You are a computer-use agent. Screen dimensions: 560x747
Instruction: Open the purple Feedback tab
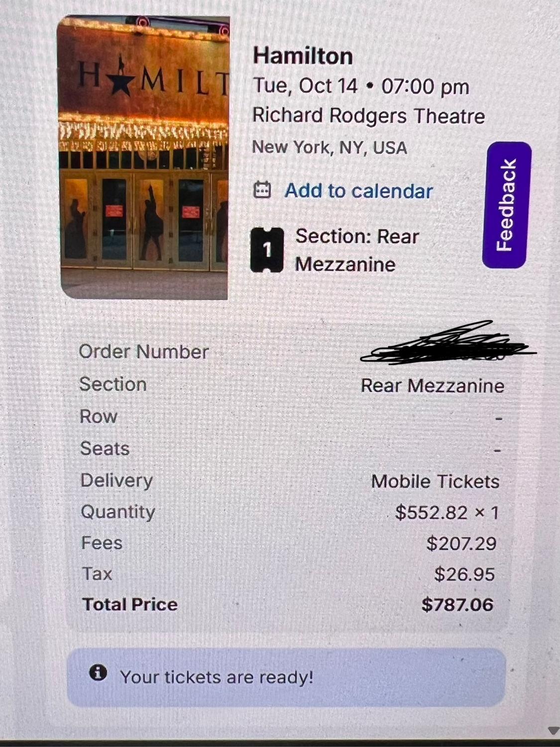pyautogui.click(x=506, y=205)
